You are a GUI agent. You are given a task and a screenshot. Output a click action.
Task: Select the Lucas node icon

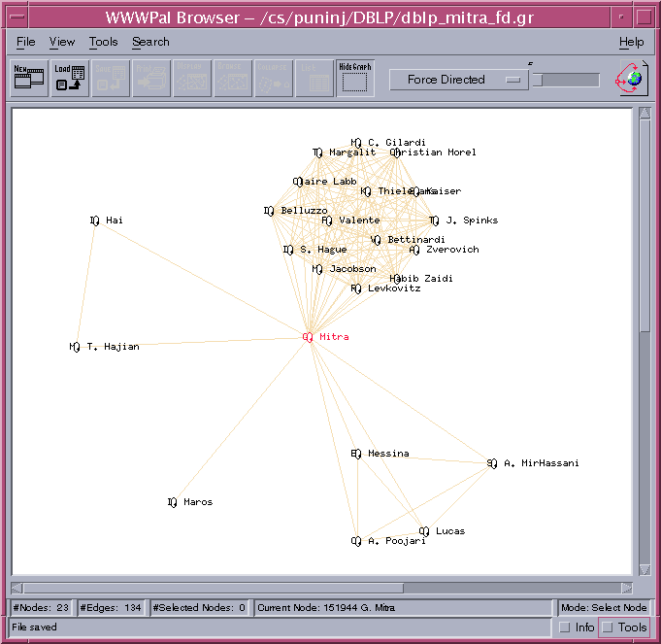424,531
